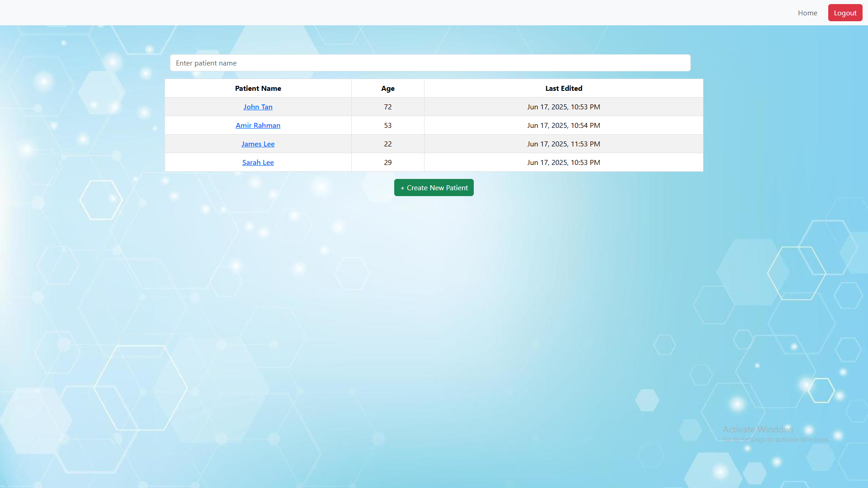Open the Home navigation link

pyautogui.click(x=807, y=13)
